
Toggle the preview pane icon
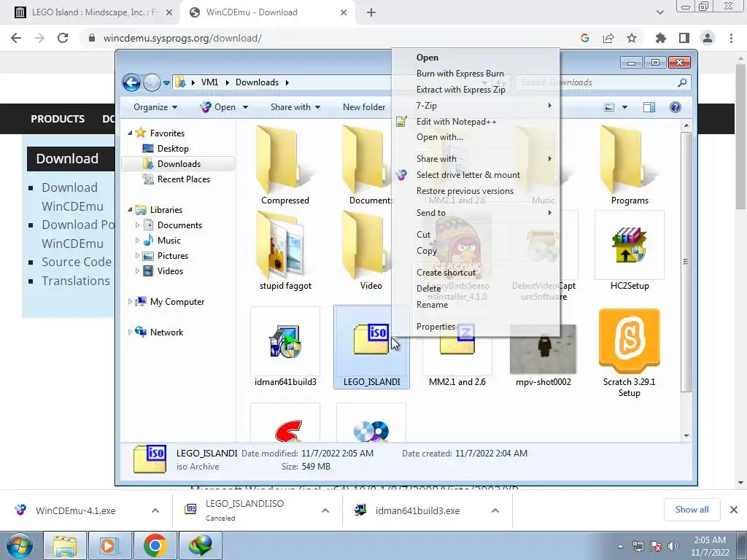tap(649, 107)
